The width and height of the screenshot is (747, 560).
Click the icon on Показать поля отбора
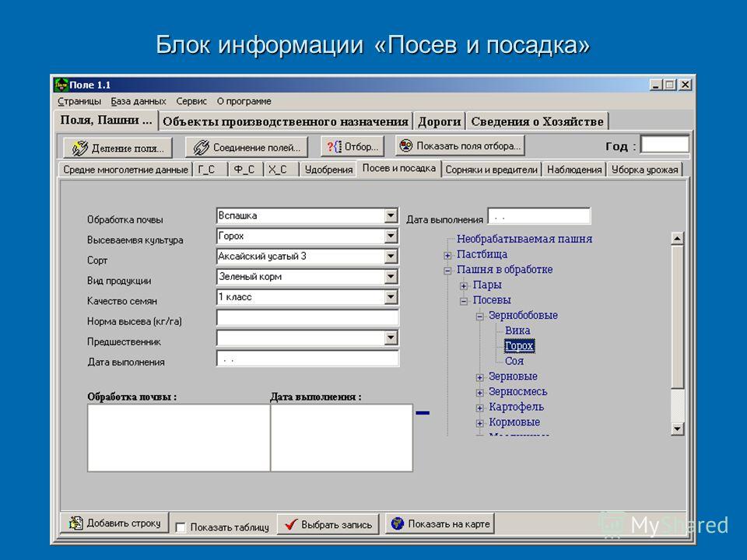click(406, 145)
